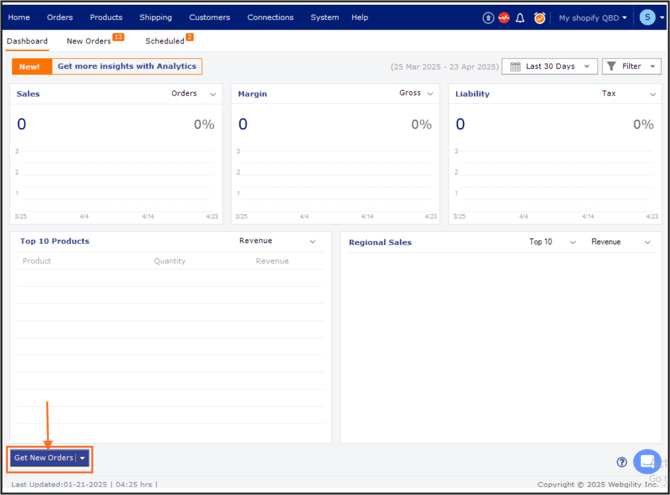Click Get more insights with Analytics link
This screenshot has height=495, width=670.
point(126,66)
